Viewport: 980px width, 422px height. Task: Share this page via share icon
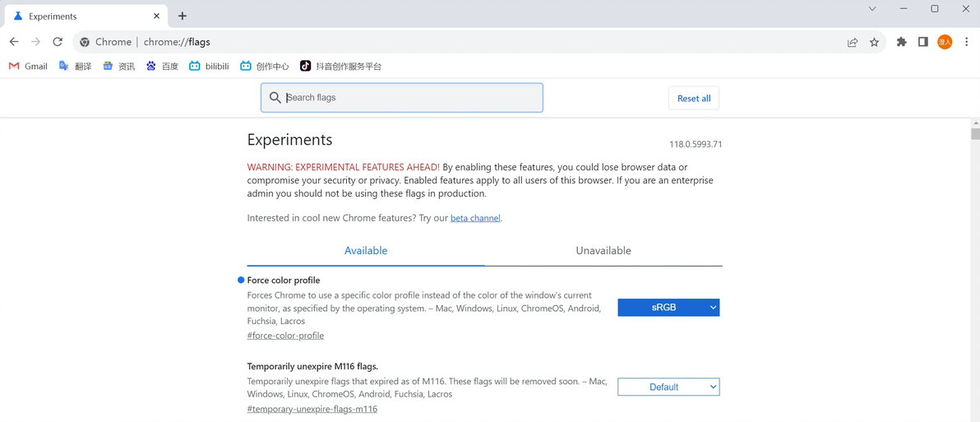[853, 42]
